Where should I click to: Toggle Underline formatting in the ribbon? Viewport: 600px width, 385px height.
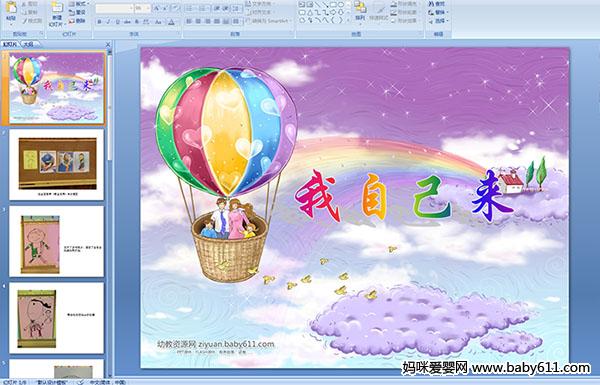click(x=117, y=22)
